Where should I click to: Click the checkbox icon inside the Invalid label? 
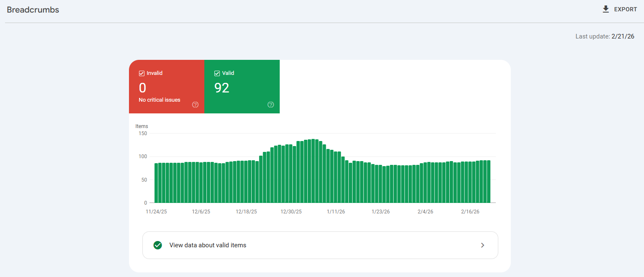pos(142,73)
